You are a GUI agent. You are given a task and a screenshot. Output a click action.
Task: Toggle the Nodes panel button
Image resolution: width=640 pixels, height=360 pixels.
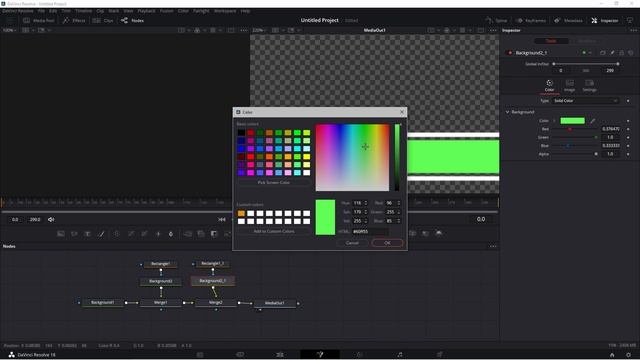coord(133,20)
